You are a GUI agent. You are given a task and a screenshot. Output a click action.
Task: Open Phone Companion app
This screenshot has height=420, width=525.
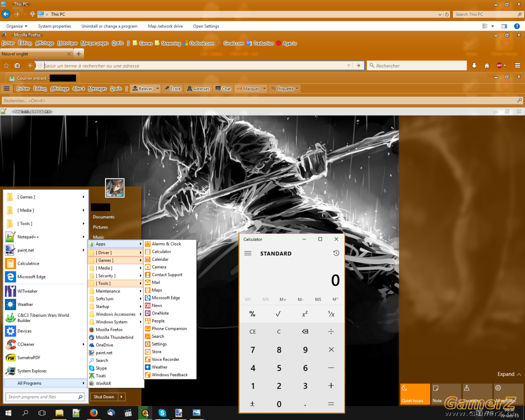[x=170, y=329]
